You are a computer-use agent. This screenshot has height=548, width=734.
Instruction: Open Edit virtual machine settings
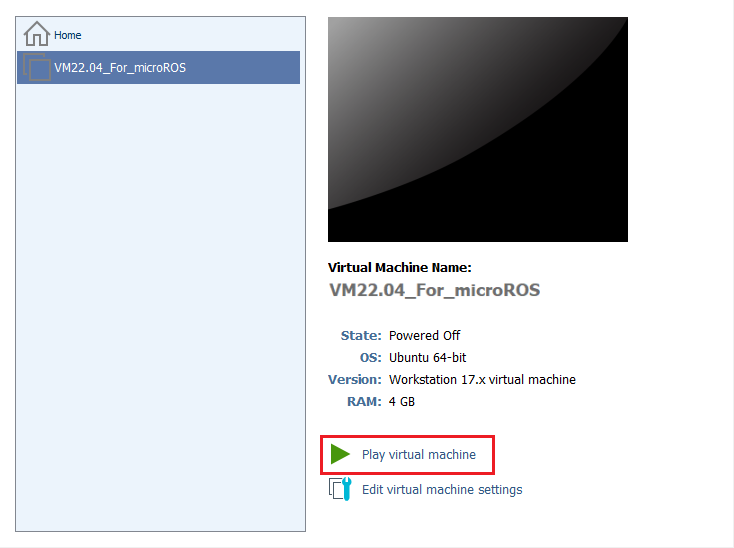coord(442,490)
